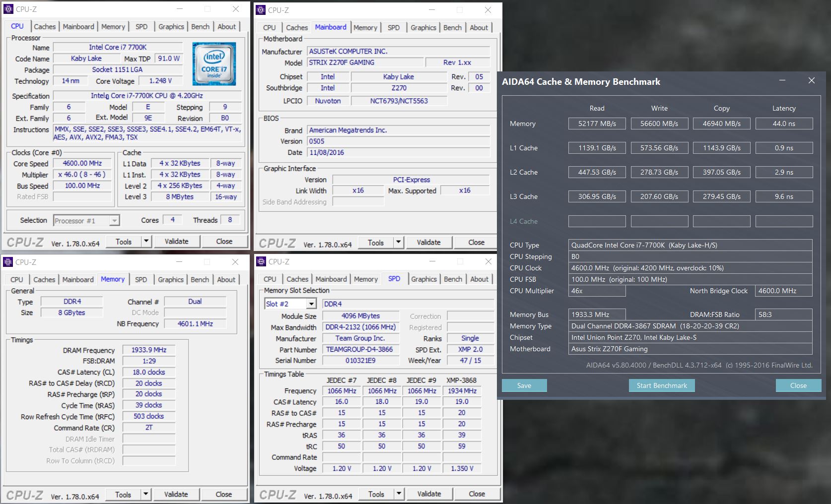Click Save in the AIDA64 benchmark window

tap(524, 385)
